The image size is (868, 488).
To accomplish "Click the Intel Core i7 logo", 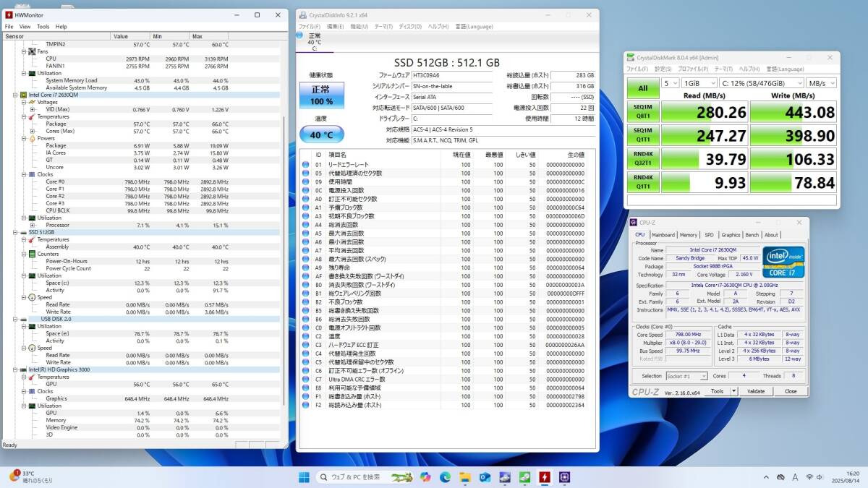I will [x=783, y=262].
